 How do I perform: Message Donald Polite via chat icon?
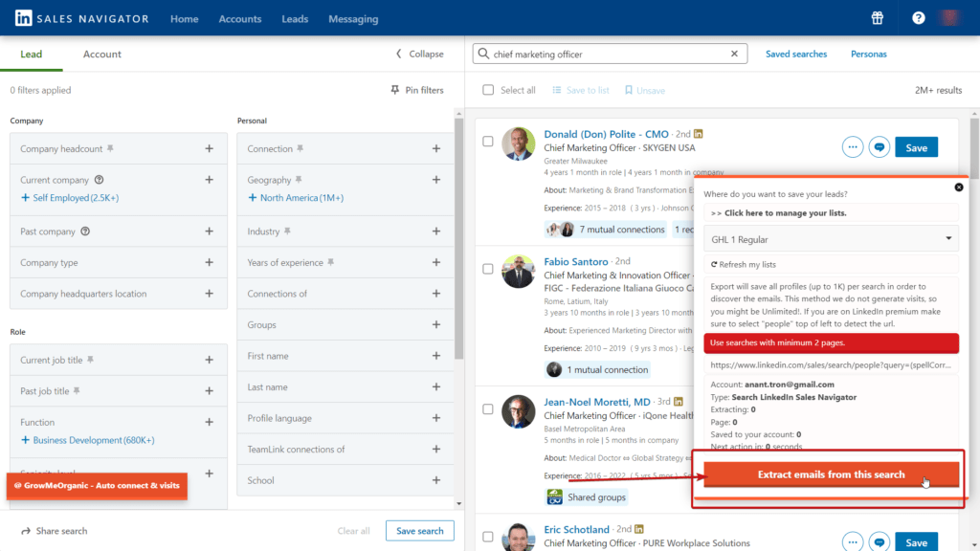880,147
